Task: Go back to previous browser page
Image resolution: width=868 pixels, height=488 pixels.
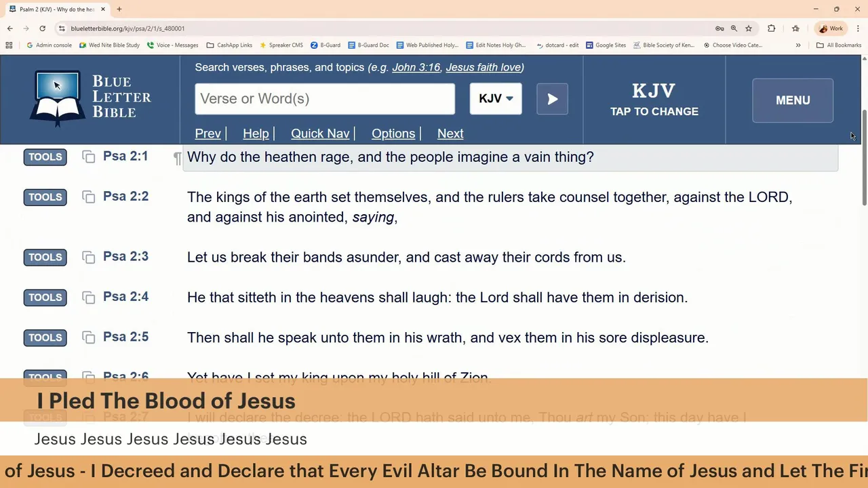Action: [x=9, y=28]
